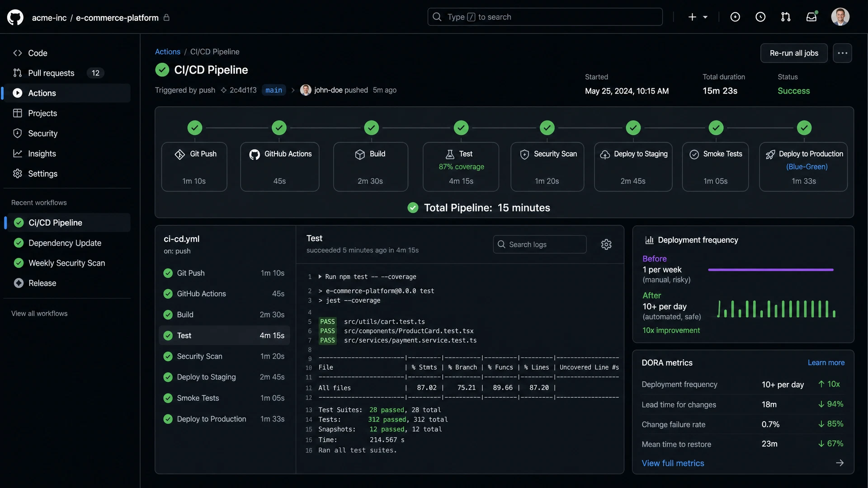
Task: Click the Build stage package icon
Action: (360, 155)
